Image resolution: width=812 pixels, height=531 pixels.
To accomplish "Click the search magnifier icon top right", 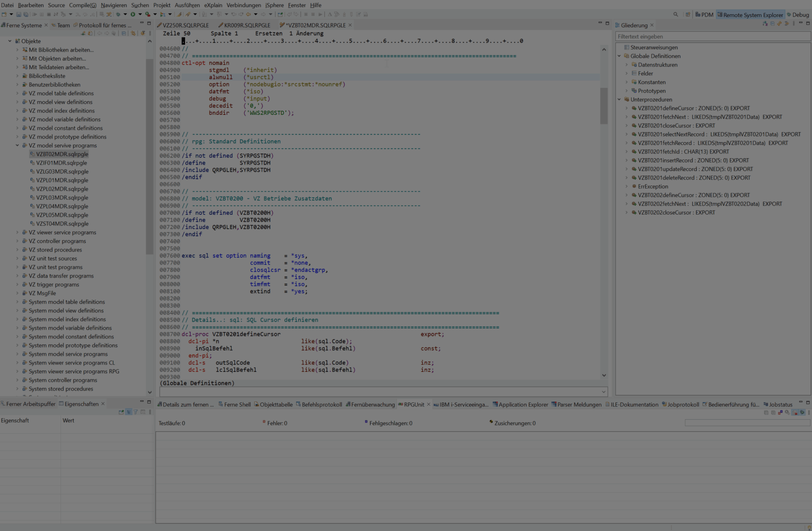I will coord(676,15).
